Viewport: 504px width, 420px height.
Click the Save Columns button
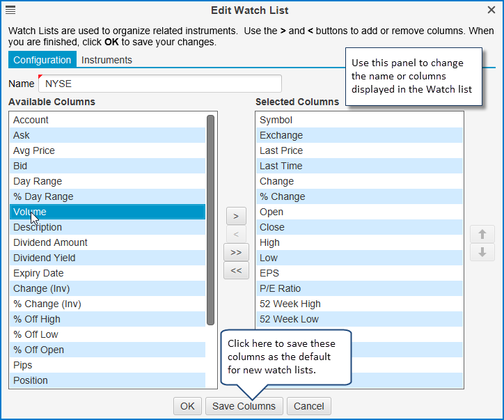pos(244,406)
